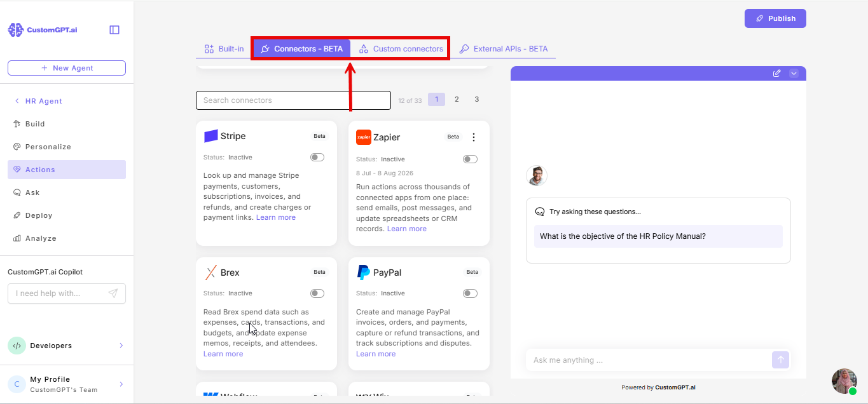868x404 pixels.
Task: Open the CustomGPT.ai powered-by link
Action: [675, 387]
